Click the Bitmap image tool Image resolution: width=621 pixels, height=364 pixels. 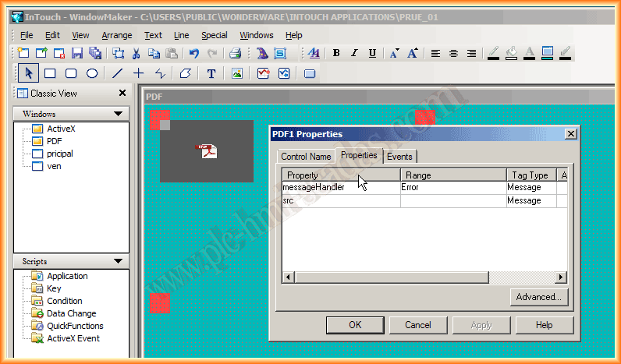[x=237, y=73]
